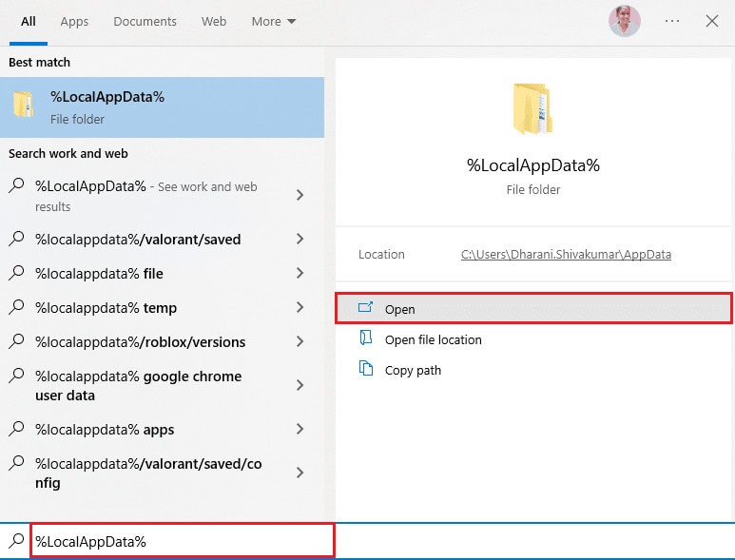This screenshot has height=560, width=735.
Task: Expand arrow for 'See work and web results'
Action: (300, 195)
